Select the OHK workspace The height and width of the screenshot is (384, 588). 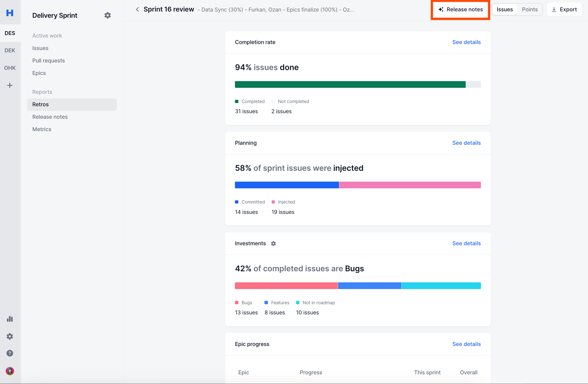(10, 68)
